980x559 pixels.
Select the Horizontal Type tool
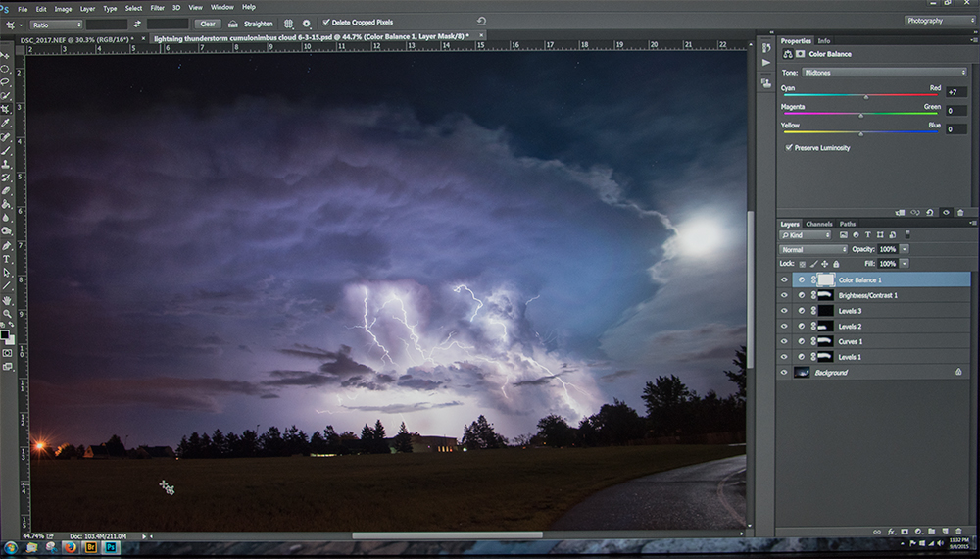click(x=6, y=259)
